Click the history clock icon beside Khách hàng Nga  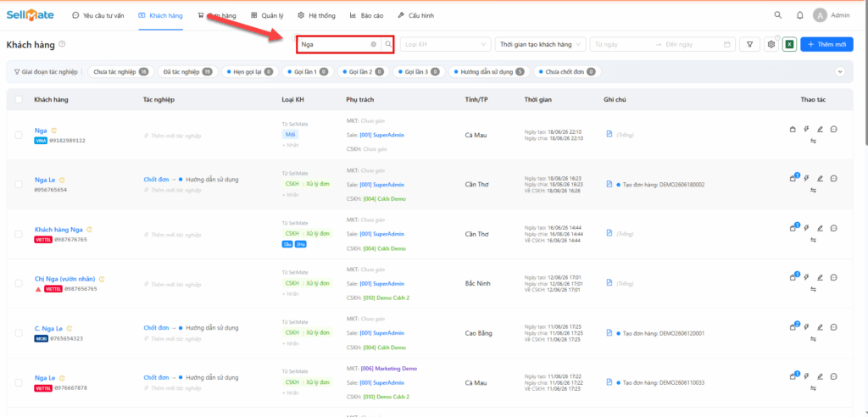(89, 230)
